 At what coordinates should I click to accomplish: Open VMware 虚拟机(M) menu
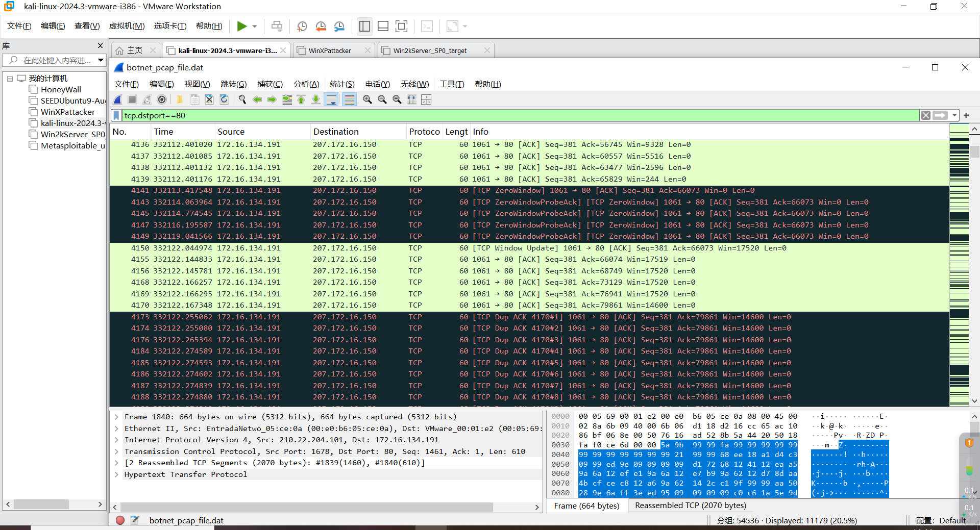coord(127,26)
